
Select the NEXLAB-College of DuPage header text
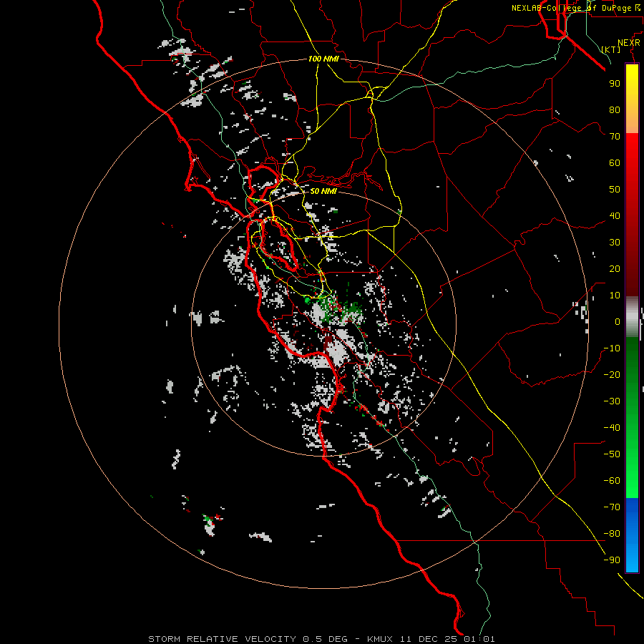click(576, 8)
